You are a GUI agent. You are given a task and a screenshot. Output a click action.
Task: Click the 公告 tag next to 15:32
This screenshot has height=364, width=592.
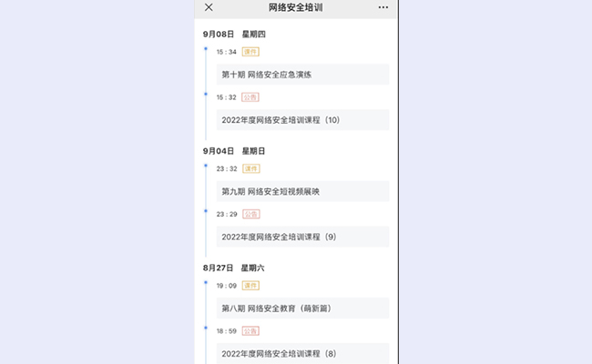click(250, 97)
